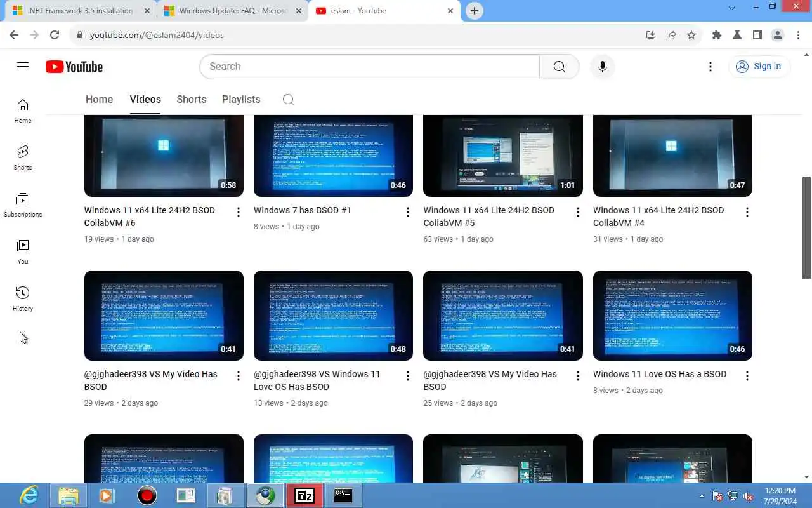This screenshot has width=812, height=508.
Task: Open the Playlists tab
Action: (x=241, y=99)
